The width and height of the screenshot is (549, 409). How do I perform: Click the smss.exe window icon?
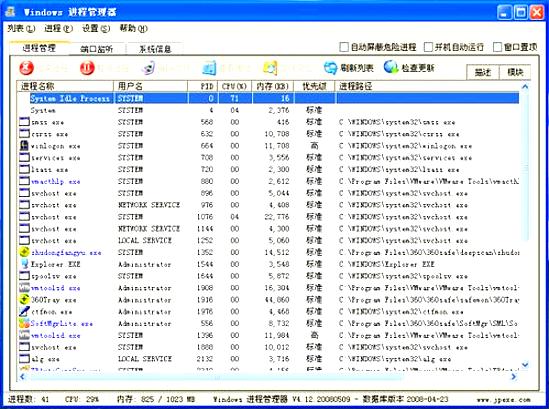[x=24, y=122]
